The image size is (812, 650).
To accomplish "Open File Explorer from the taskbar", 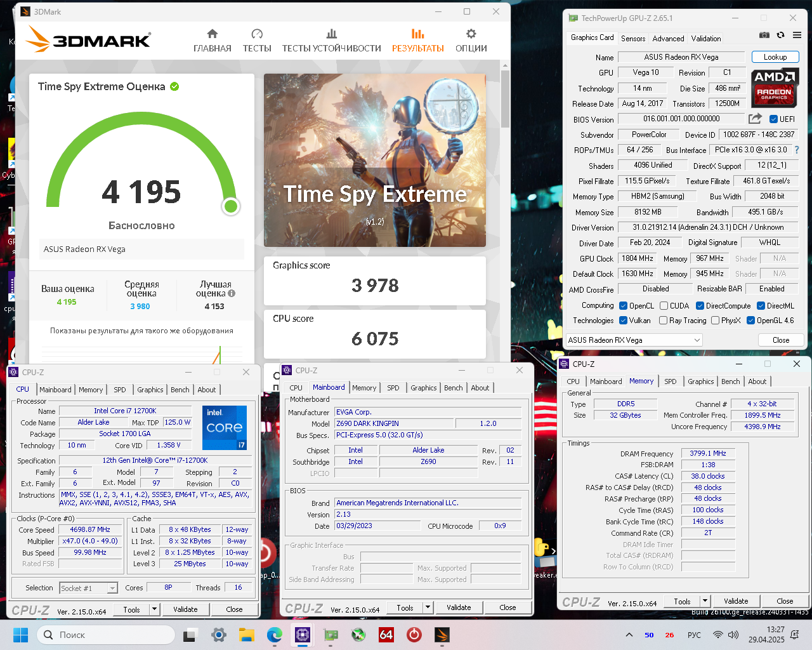I will (247, 635).
